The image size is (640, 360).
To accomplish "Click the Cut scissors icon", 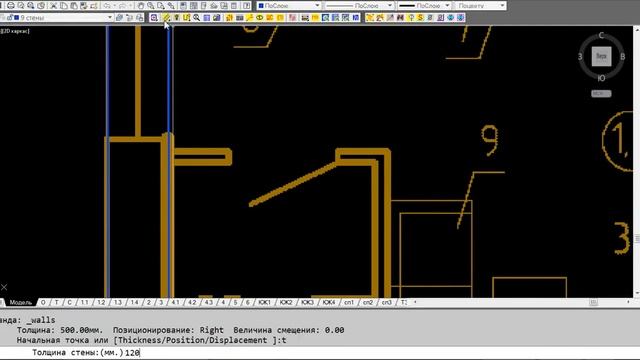I will coord(53,6).
